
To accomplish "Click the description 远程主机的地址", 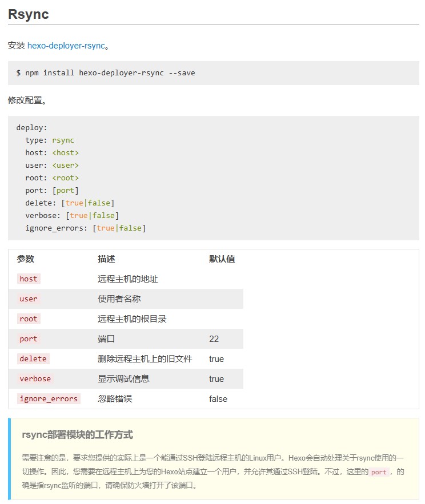I will 128,279.
